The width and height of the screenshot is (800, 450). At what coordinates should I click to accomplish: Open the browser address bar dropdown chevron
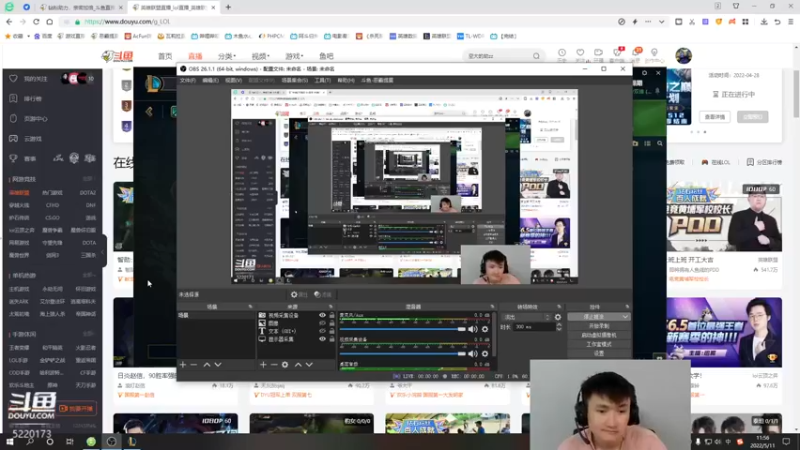click(662, 22)
